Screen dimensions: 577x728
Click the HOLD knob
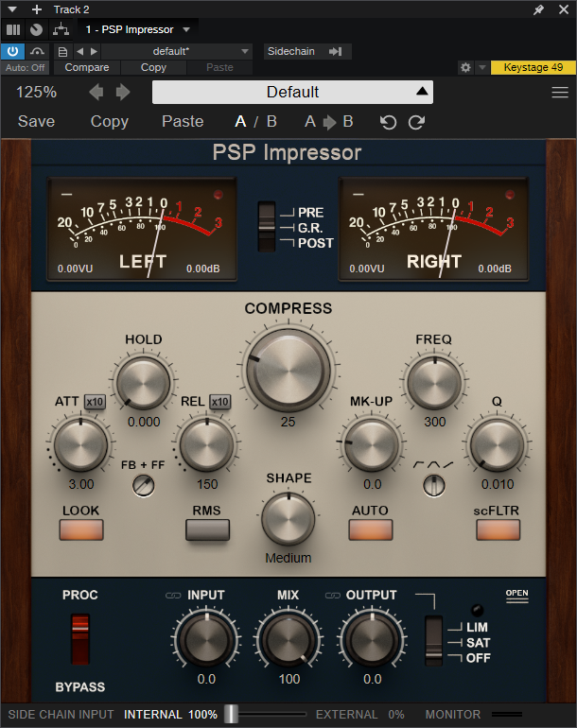(x=144, y=383)
